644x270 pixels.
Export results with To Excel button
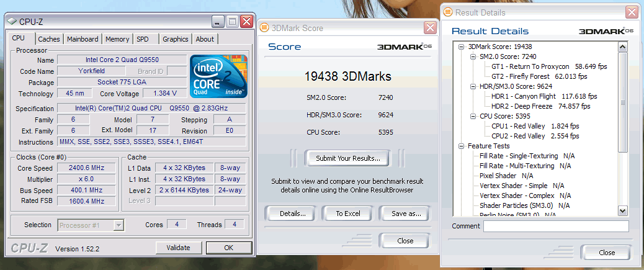click(x=348, y=214)
